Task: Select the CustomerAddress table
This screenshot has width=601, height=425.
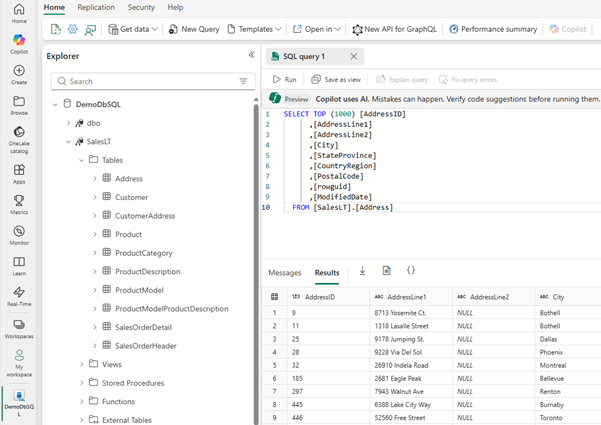Action: (145, 216)
